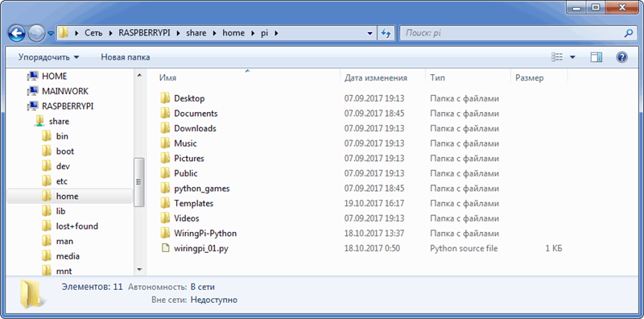
Task: Select RASPBERRYPI in the address breadcrumb
Action: tap(144, 33)
